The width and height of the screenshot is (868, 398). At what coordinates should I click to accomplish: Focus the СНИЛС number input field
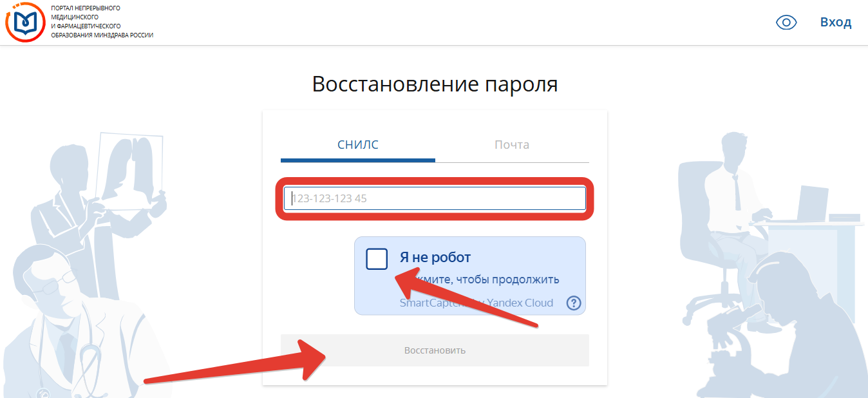pos(435,198)
